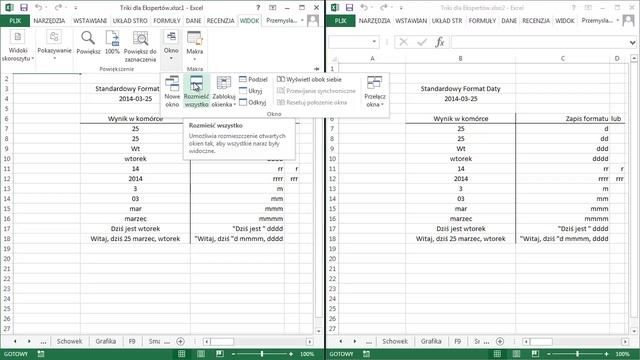
Task: Select WIDOK tab in left window
Action: click(x=249, y=21)
